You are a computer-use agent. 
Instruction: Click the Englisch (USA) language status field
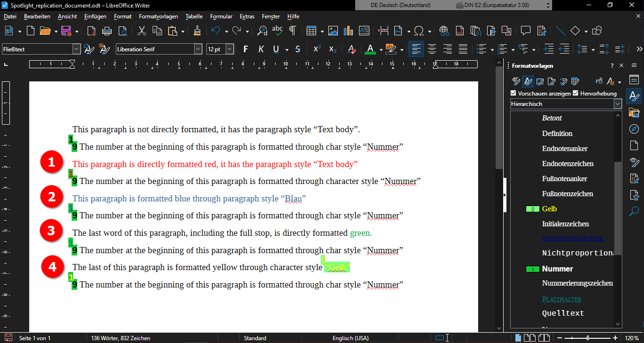[x=350, y=338]
